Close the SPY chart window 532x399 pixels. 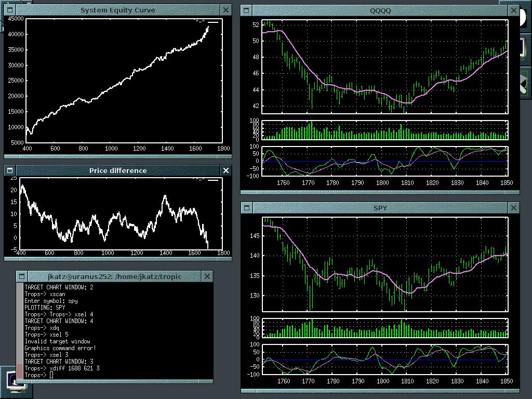514,208
